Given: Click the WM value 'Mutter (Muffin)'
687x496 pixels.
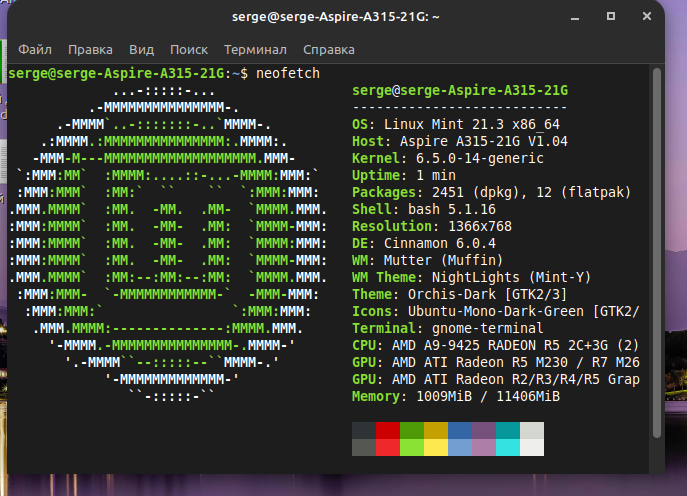Looking at the screenshot, I should point(443,260).
